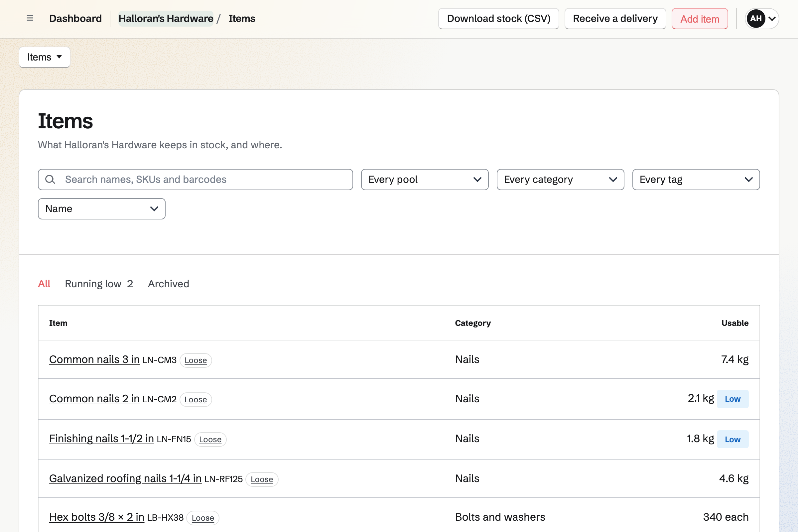Open the Every category dropdown
798x532 pixels.
561,180
